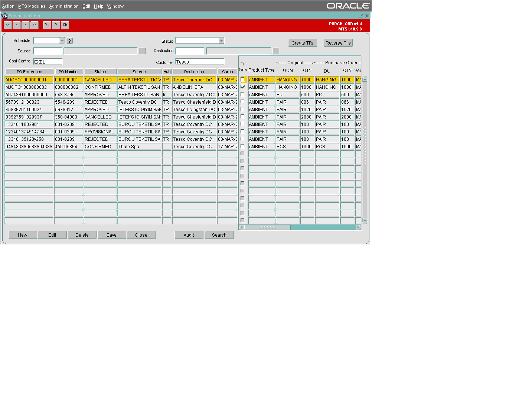
Task: Jump to last record with >> button
Action: [35, 25]
